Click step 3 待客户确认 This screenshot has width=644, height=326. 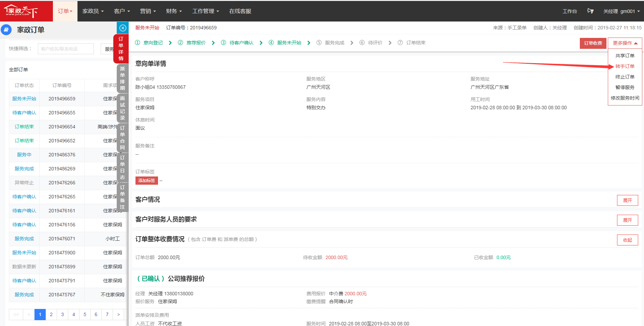237,43
